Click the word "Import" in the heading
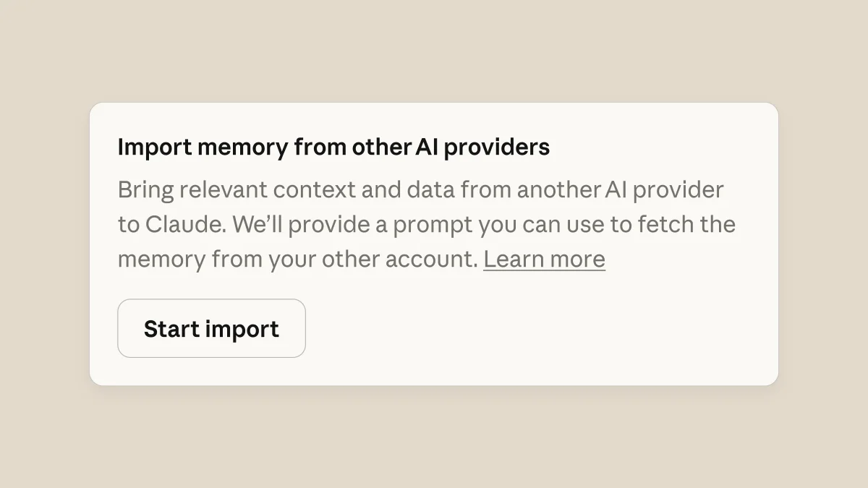The height and width of the screenshot is (488, 868). click(153, 147)
